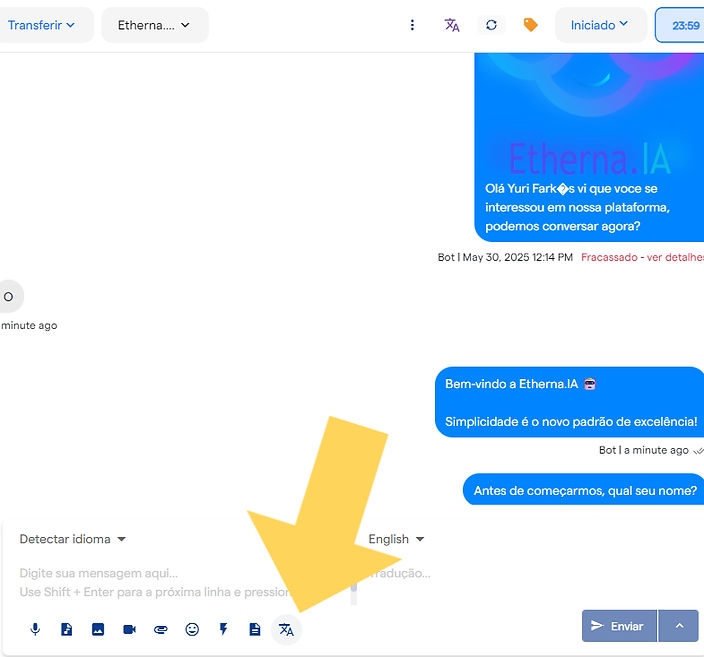Expand send options with up chevron
This screenshot has width=704, height=657.
pyautogui.click(x=679, y=626)
